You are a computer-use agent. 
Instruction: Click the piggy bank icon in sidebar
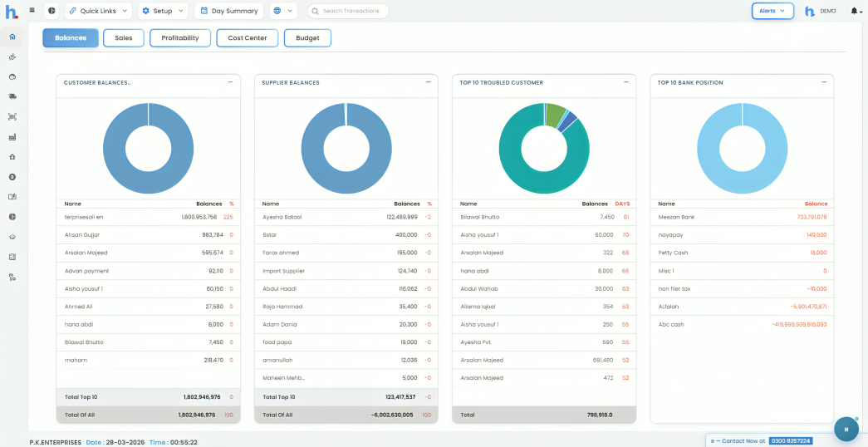(x=12, y=76)
